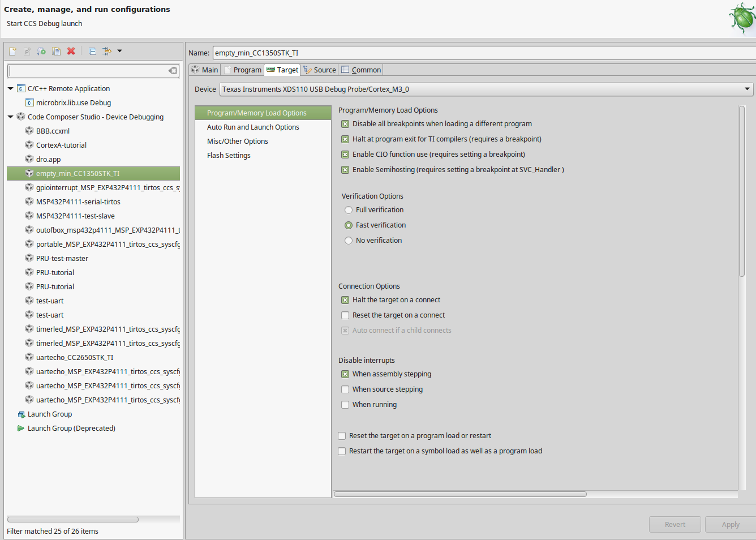The width and height of the screenshot is (756, 540).
Task: Switch to the Source tab
Action: point(320,70)
